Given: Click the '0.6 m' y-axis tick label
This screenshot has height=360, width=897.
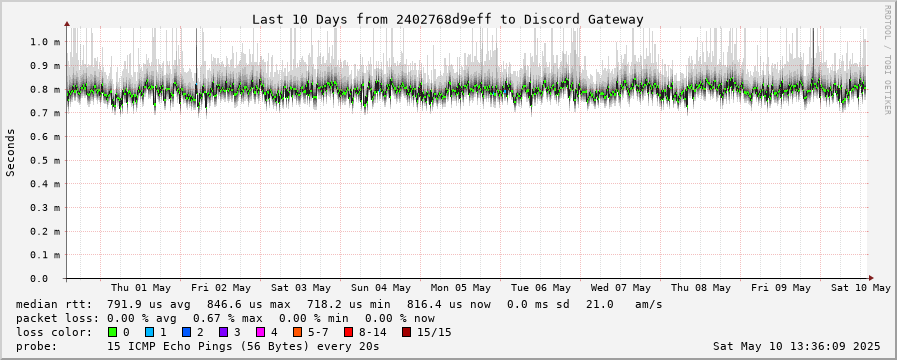Looking at the screenshot, I should 45,137.
